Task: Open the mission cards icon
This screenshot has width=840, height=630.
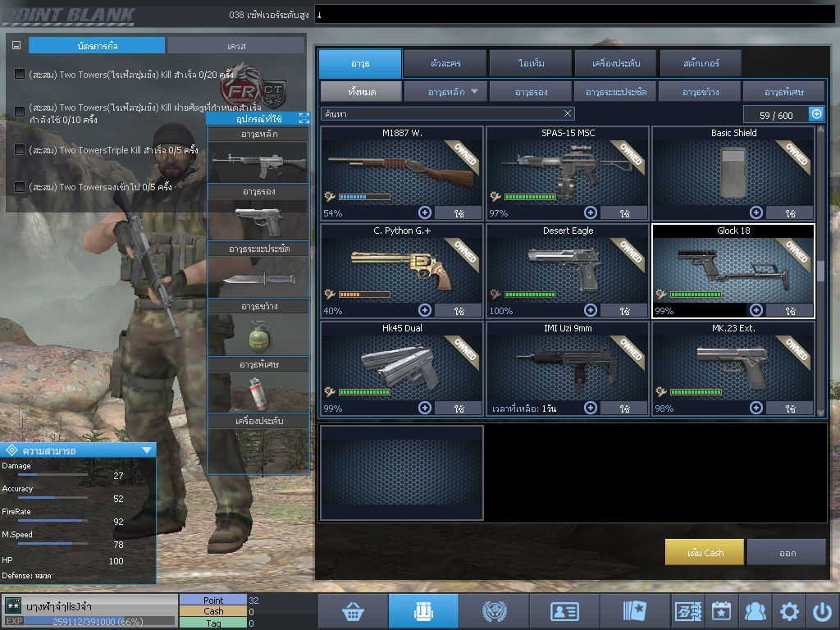Action: [635, 610]
